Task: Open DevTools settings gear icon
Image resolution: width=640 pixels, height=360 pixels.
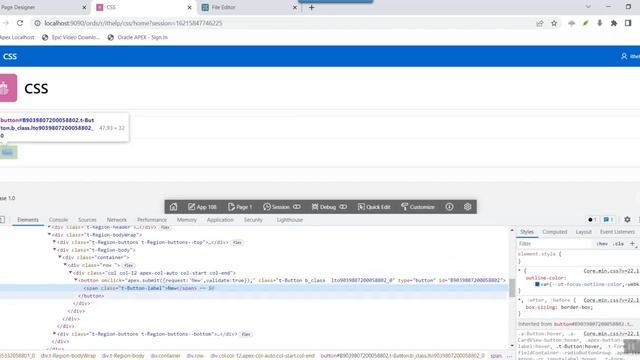Action: [x=627, y=220]
